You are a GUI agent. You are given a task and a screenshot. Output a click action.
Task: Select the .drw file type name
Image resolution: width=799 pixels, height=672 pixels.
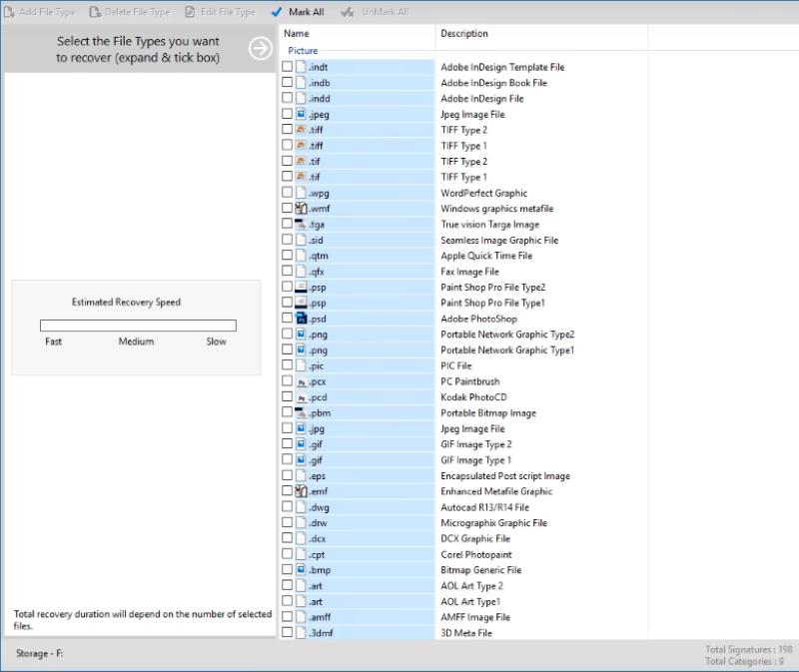pyautogui.click(x=318, y=523)
